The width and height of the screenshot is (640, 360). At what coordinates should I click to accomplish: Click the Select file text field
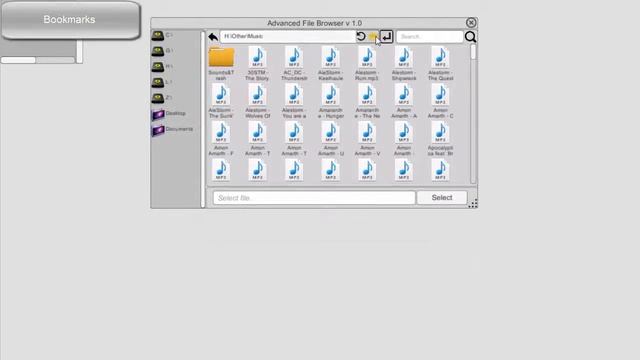coord(313,198)
